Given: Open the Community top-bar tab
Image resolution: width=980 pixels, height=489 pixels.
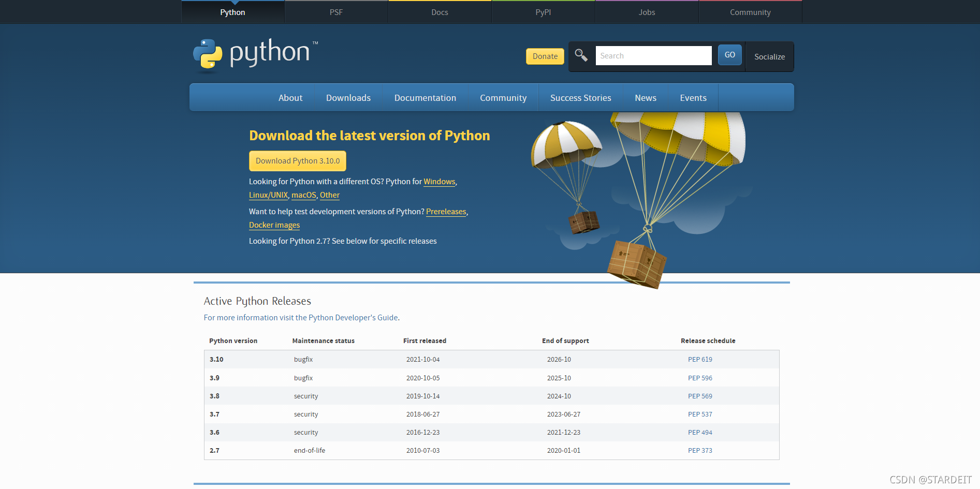Looking at the screenshot, I should click(750, 12).
